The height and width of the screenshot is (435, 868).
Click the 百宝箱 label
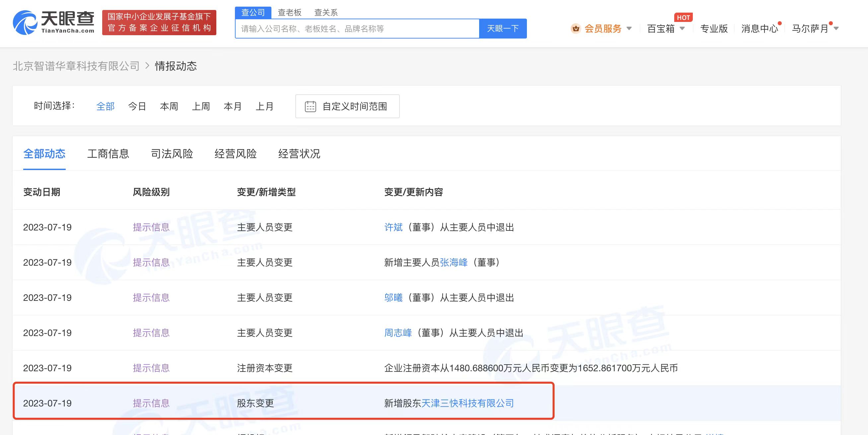point(661,29)
